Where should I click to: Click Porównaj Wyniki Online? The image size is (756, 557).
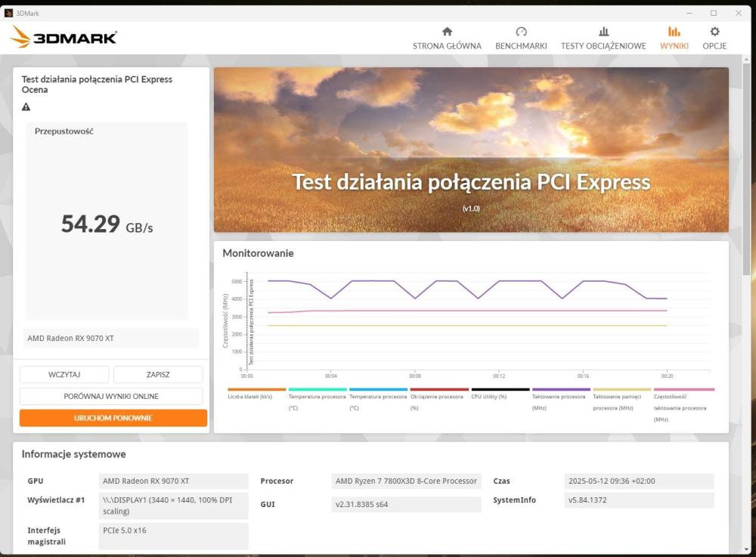pos(111,396)
